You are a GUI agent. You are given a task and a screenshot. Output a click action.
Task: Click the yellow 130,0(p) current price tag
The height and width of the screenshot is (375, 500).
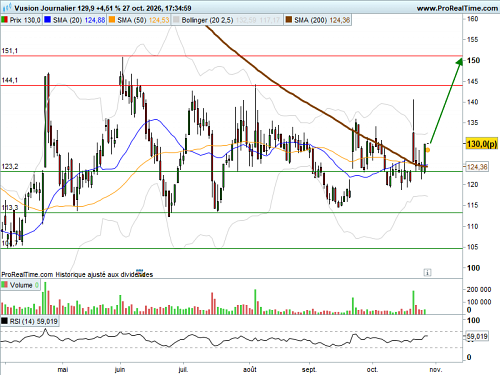coord(482,144)
